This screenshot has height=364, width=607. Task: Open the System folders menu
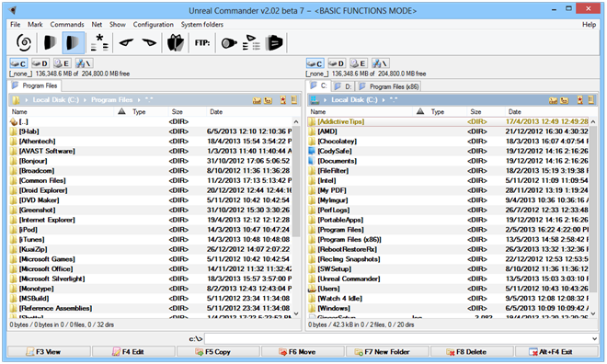pos(202,25)
